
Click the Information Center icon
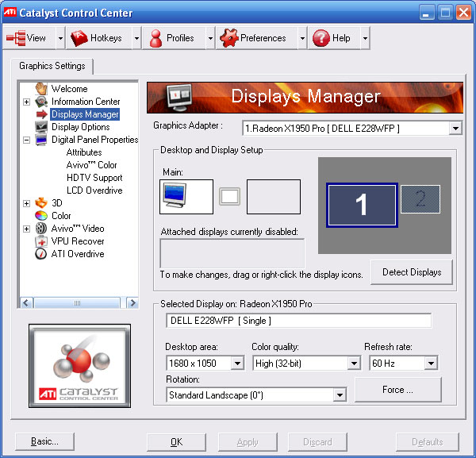coord(41,102)
